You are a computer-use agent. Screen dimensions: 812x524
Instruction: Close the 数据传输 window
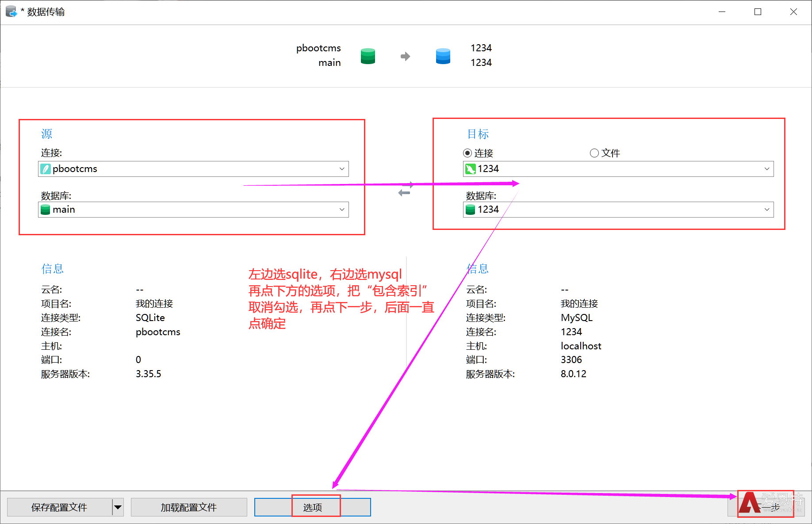[x=793, y=12]
